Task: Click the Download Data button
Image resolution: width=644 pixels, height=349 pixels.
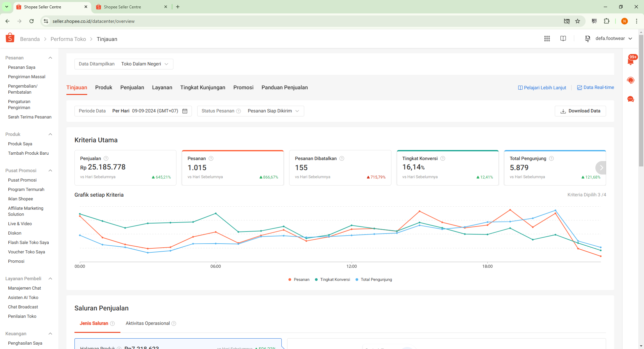Action: tap(580, 111)
